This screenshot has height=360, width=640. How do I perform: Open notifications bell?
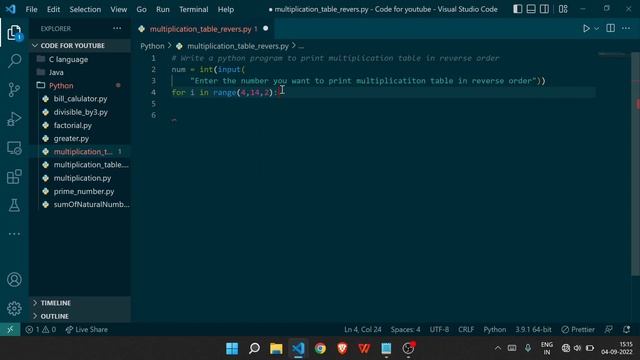(627, 329)
